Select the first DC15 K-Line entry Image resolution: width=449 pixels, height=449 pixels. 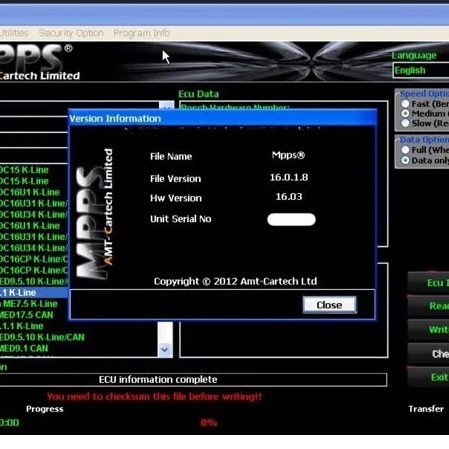(x=24, y=170)
